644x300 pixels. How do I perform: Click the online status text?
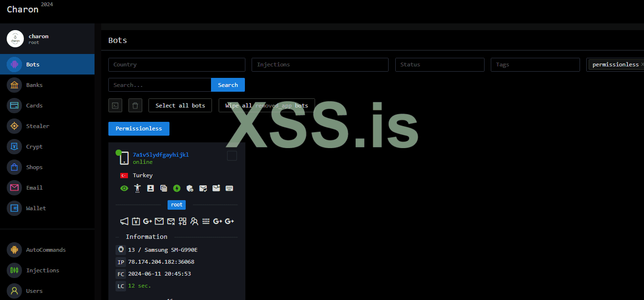[x=143, y=162]
